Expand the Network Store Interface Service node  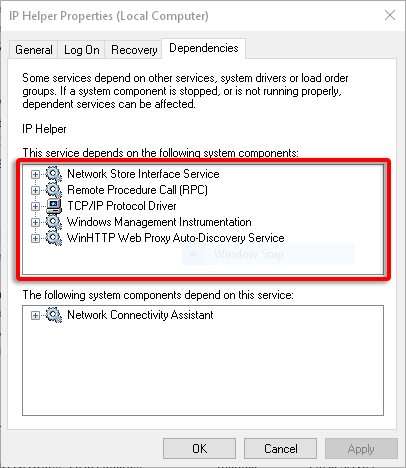click(35, 174)
